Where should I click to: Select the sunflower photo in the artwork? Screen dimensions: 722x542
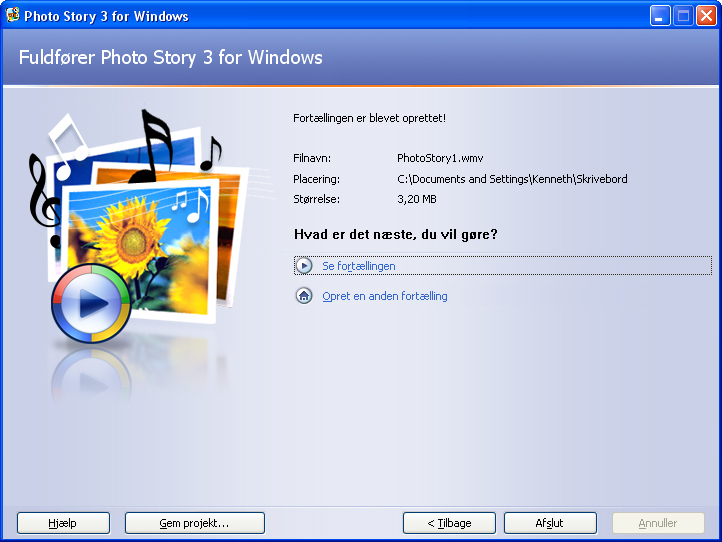click(x=138, y=251)
